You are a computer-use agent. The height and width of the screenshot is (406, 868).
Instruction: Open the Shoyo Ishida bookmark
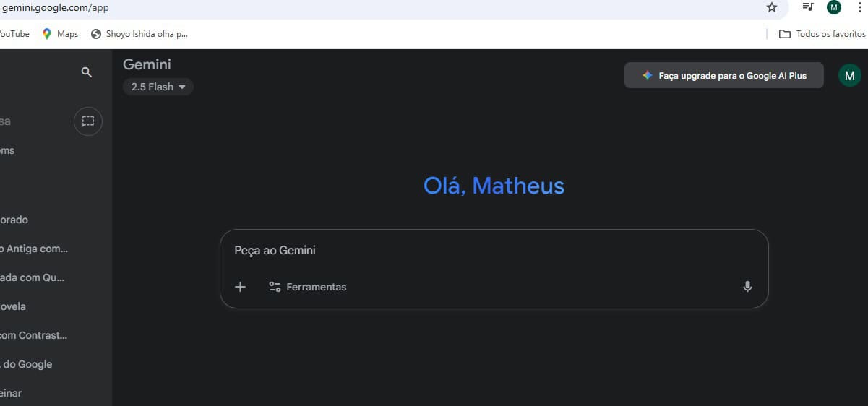(x=139, y=34)
